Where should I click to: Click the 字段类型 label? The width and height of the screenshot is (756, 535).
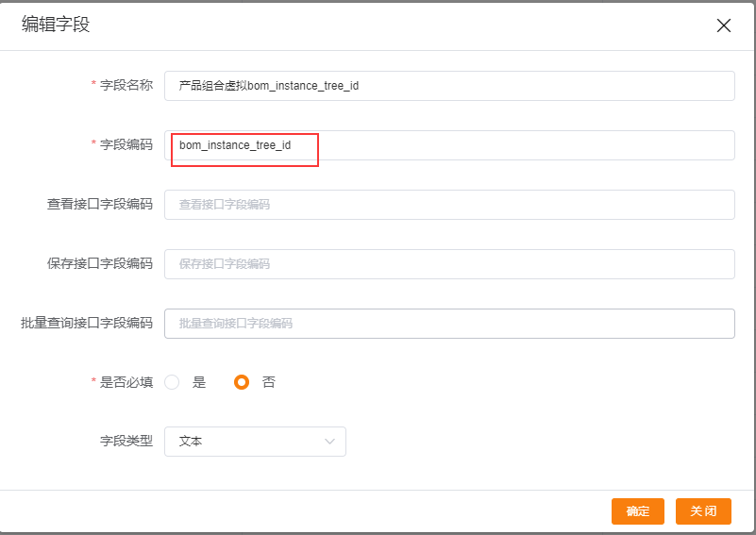126,441
